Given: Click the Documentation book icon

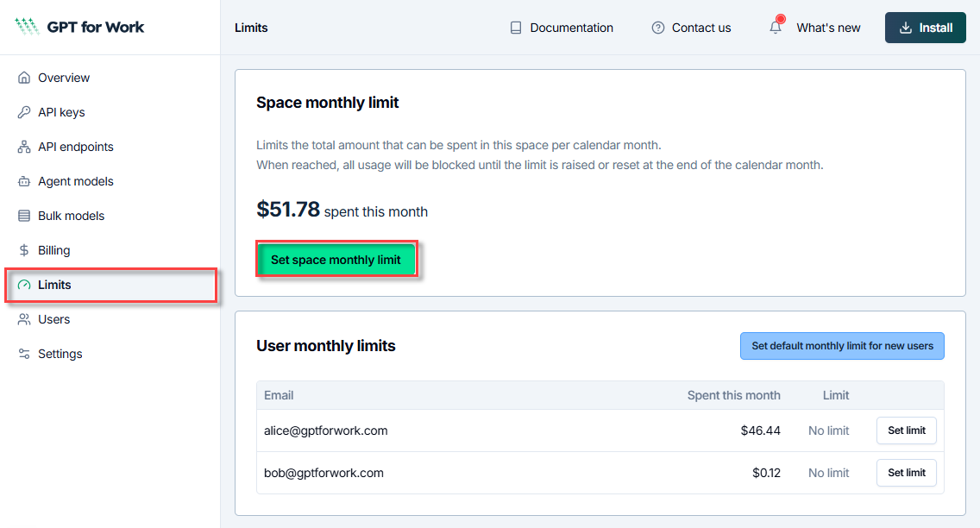Looking at the screenshot, I should point(514,27).
